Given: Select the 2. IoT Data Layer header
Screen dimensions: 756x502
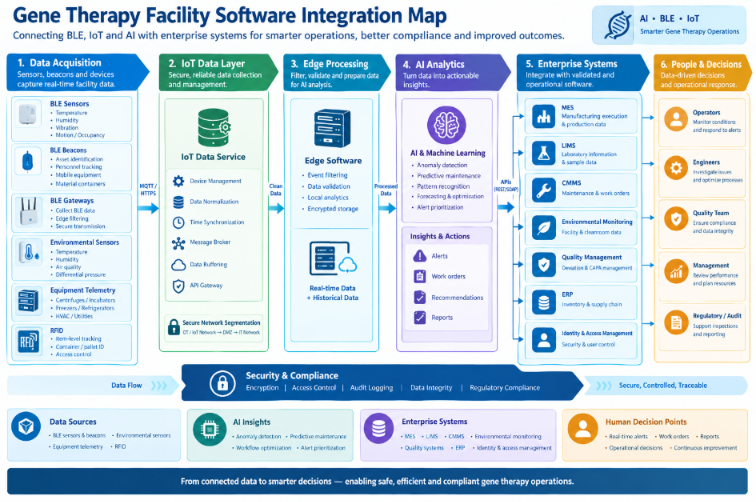Looking at the screenshot, I should click(x=218, y=73).
